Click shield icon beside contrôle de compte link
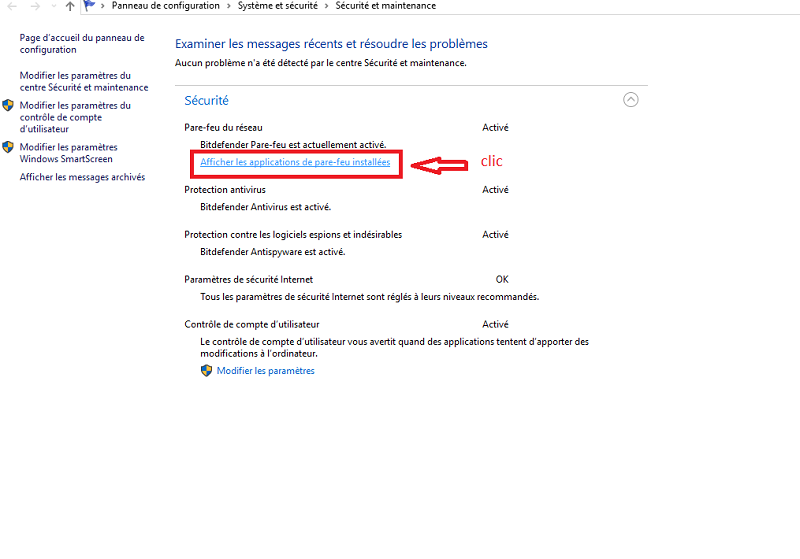Screen dimensions: 800x559 [x=8, y=106]
